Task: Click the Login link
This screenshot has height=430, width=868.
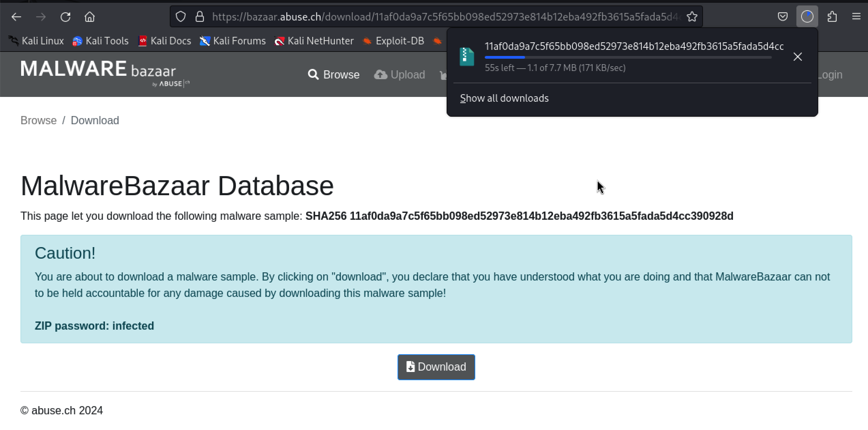Action: [x=830, y=75]
